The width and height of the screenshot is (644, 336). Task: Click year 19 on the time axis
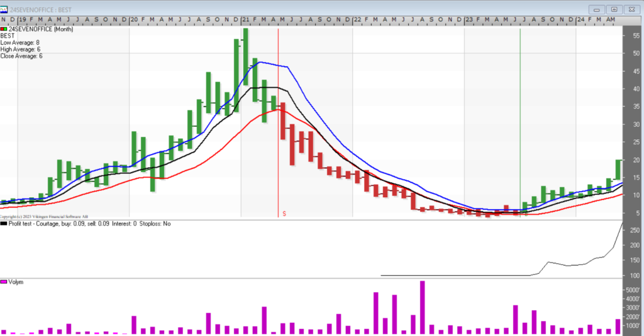tap(21, 20)
